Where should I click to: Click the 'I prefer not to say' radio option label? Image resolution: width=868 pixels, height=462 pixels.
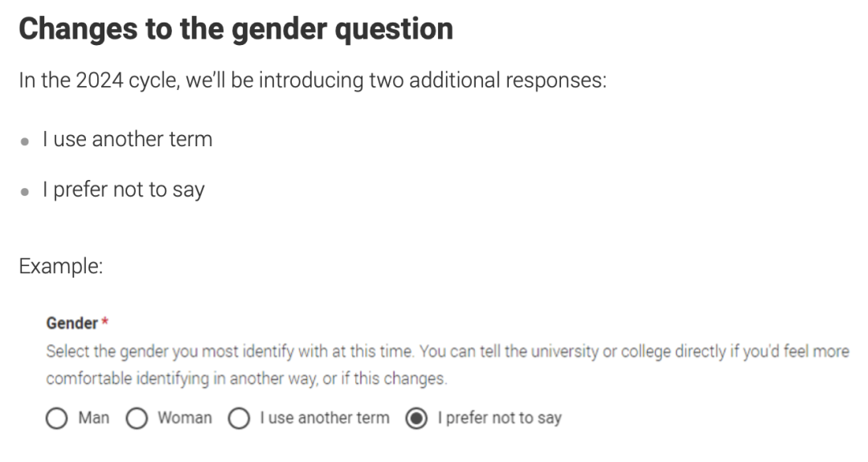point(499,419)
